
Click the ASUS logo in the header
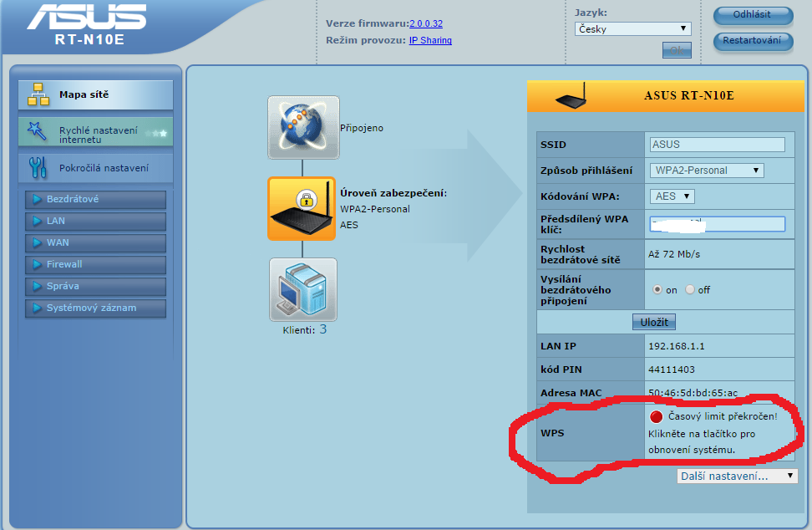tap(87, 17)
